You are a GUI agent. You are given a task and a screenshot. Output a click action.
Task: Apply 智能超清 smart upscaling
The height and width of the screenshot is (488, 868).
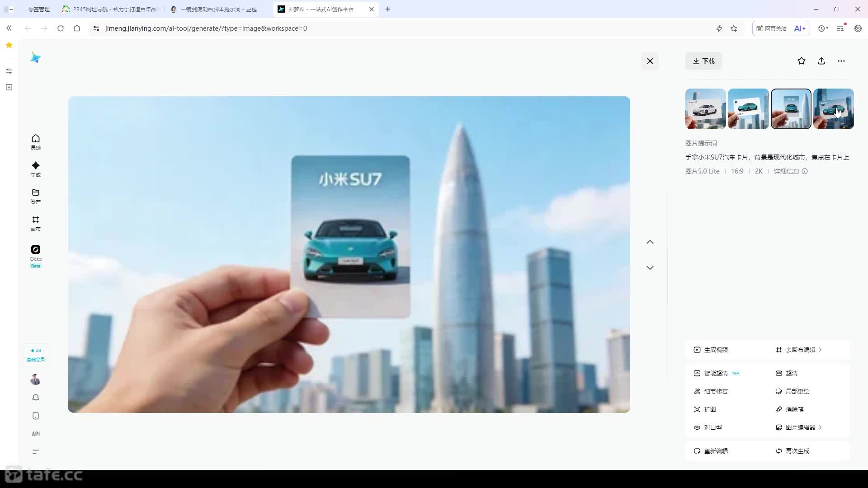pyautogui.click(x=717, y=373)
